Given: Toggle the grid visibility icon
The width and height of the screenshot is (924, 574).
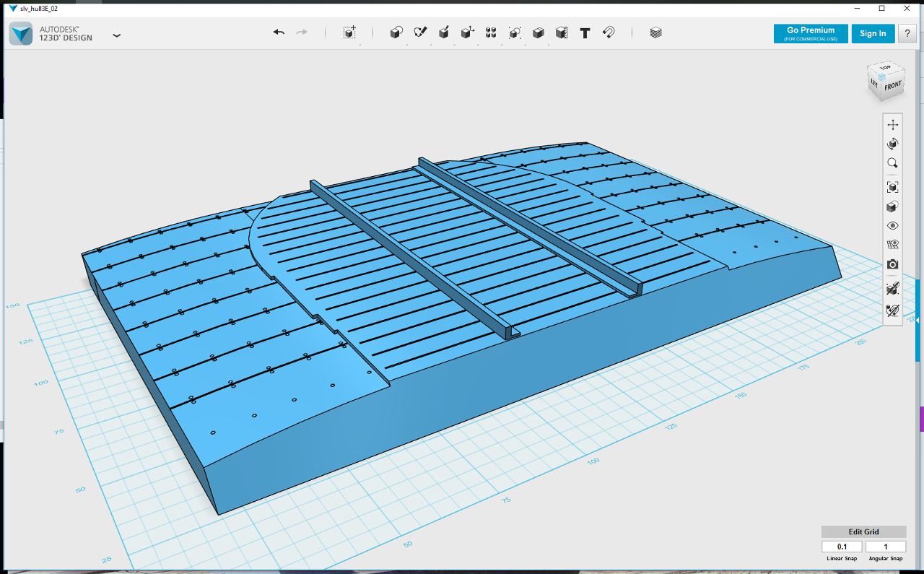Looking at the screenshot, I should [893, 245].
